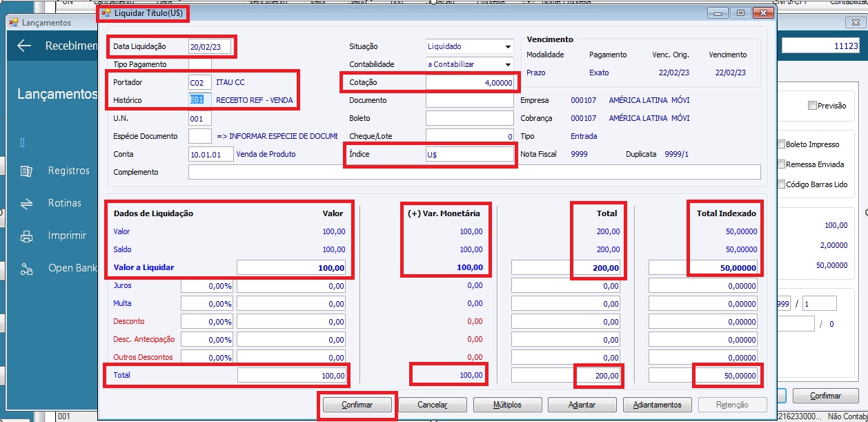Open Imprimir printer icon in the sidebar
The height and width of the screenshot is (422, 868).
tap(26, 236)
